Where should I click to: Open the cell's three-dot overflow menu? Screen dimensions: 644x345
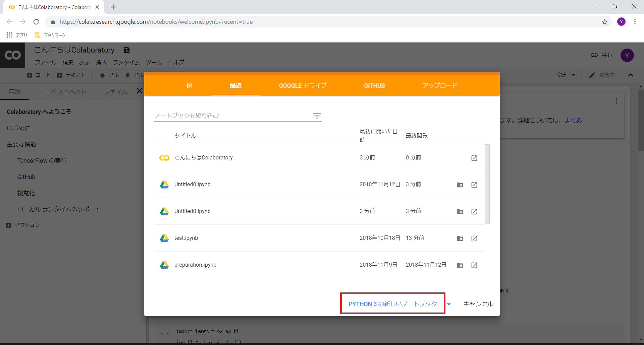(x=616, y=101)
